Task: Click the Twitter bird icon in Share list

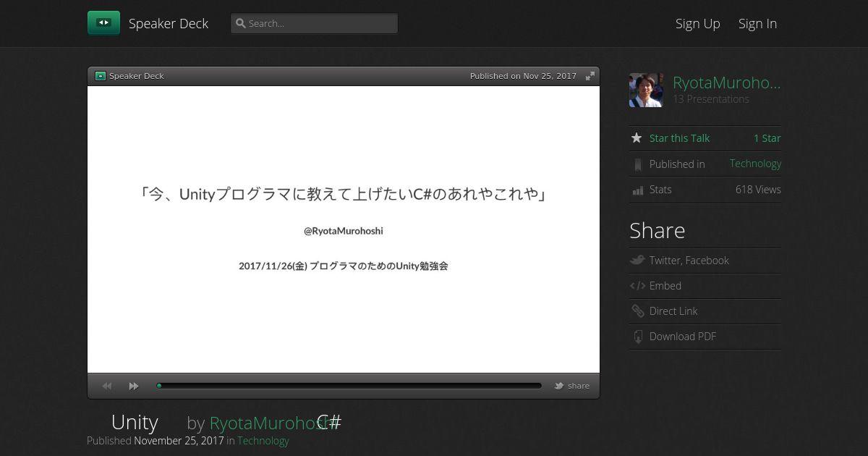Action: pos(637,260)
